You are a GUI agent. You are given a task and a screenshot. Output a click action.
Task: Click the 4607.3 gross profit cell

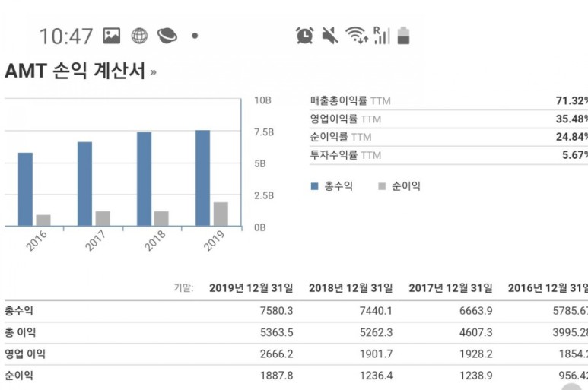[475, 333]
